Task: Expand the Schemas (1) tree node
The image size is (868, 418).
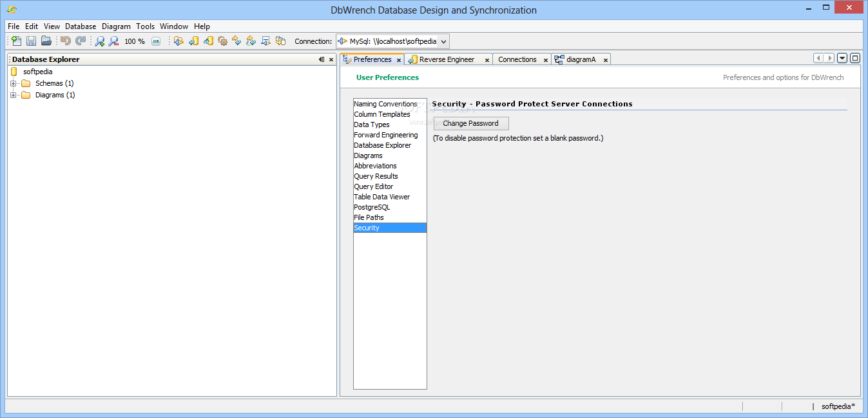Action: click(x=13, y=83)
